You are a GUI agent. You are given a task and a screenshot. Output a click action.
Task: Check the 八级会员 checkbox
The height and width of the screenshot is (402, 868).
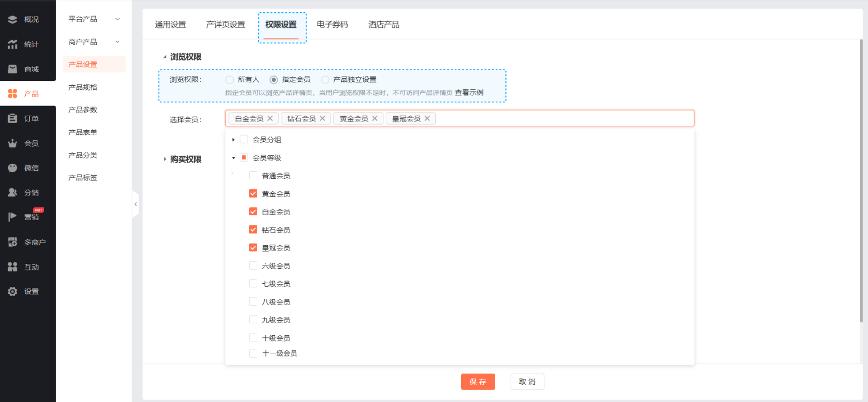tap(254, 301)
